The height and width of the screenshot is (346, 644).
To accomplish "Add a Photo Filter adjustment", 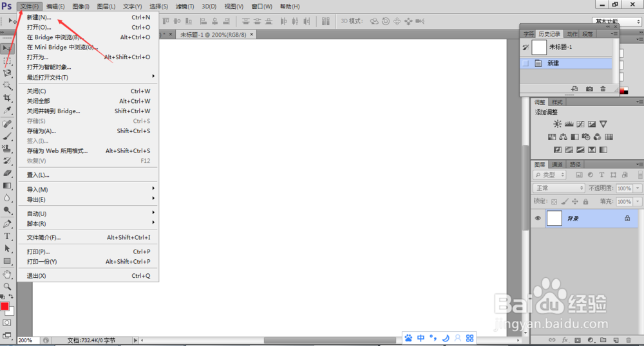I will click(586, 137).
